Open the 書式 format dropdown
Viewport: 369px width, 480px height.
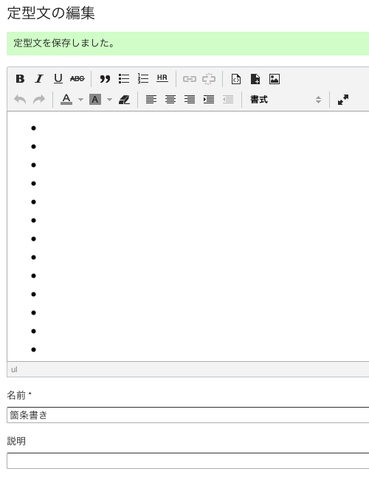286,99
